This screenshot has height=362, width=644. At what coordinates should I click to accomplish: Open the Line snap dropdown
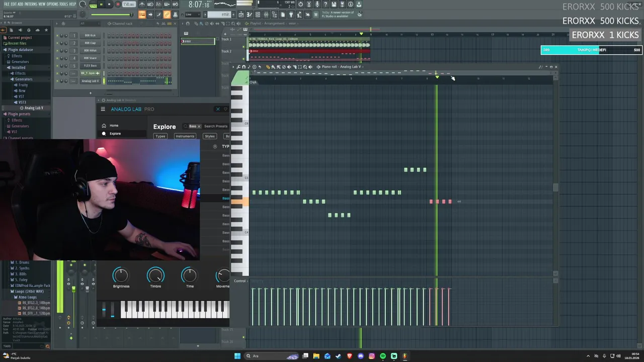tap(193, 15)
